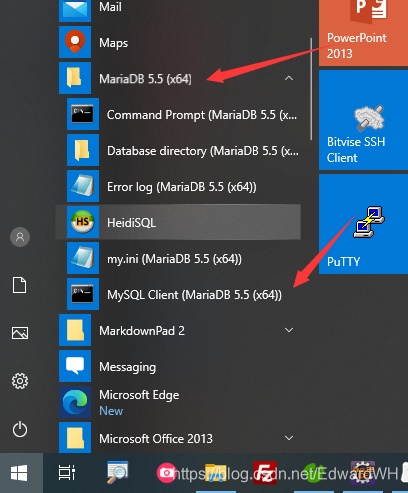Click the MariaDB 5.5 (x64) folder icon
Viewport: 408px width, 493px height.
pyautogui.click(x=75, y=78)
